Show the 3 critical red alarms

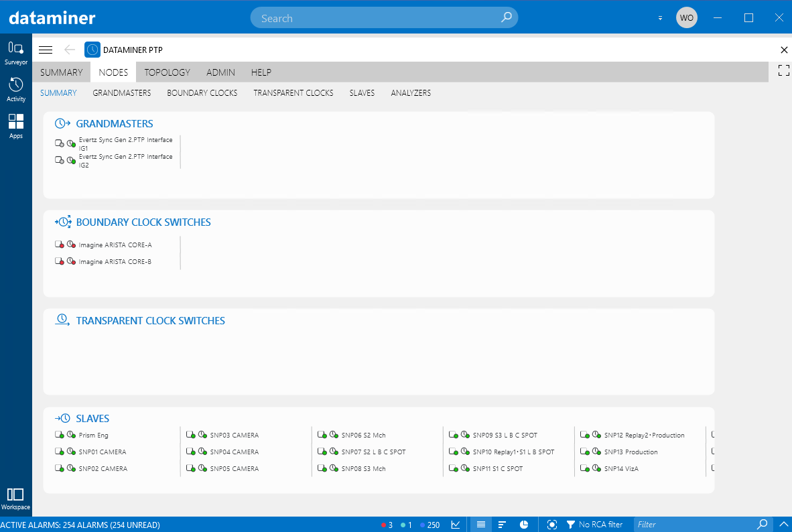click(387, 525)
